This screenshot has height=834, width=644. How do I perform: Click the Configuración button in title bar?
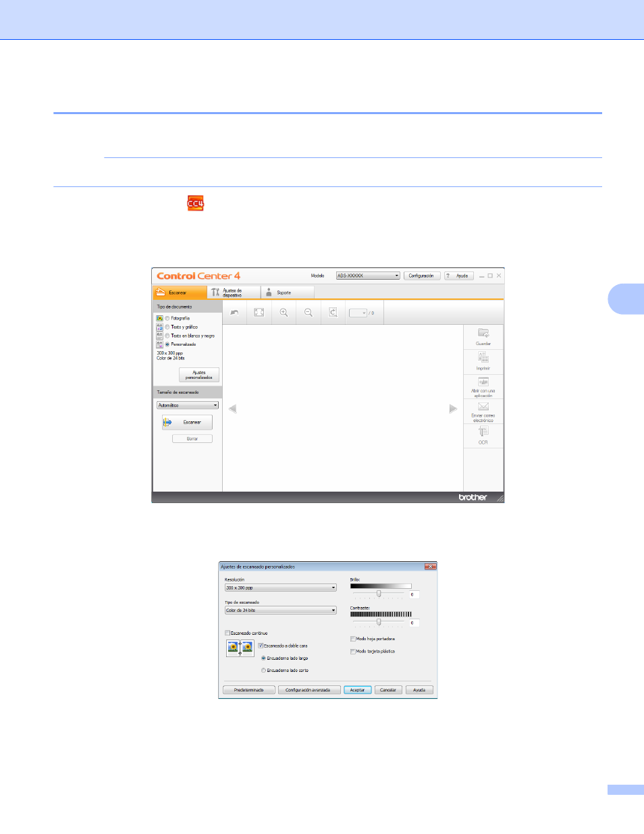tap(422, 276)
